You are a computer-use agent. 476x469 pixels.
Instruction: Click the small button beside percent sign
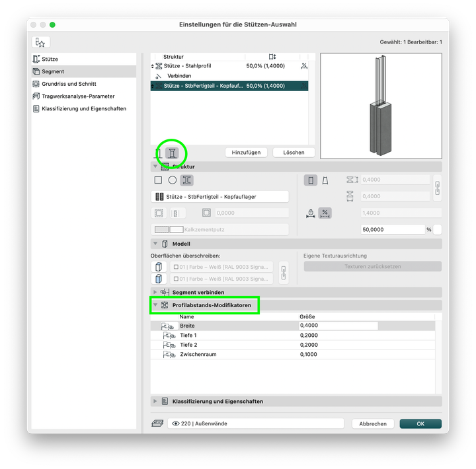click(x=438, y=230)
